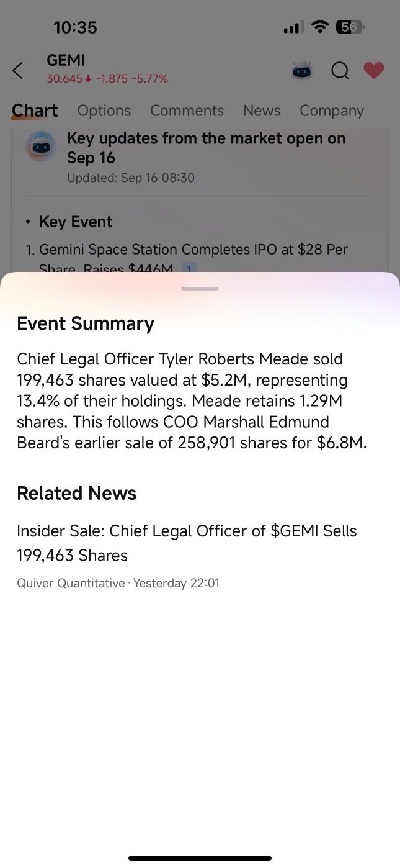Viewport: 400px width, 868px height.
Task: Tap the battery indicator in status bar
Action: 350,27
